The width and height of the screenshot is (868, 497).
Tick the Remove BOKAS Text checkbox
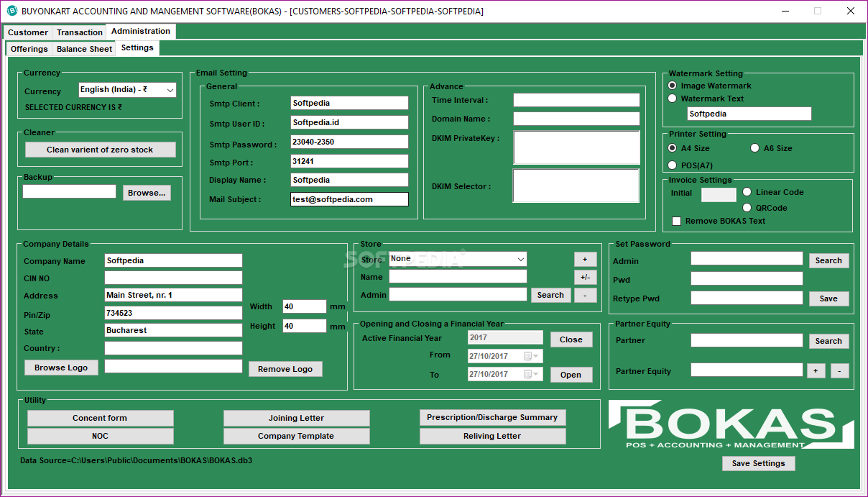click(x=676, y=221)
